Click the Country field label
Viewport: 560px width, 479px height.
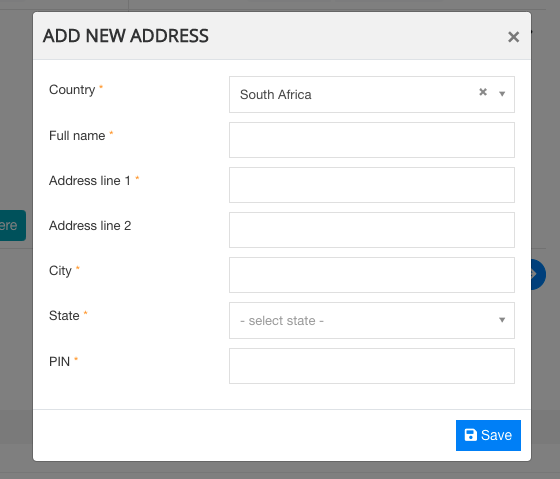tap(72, 89)
